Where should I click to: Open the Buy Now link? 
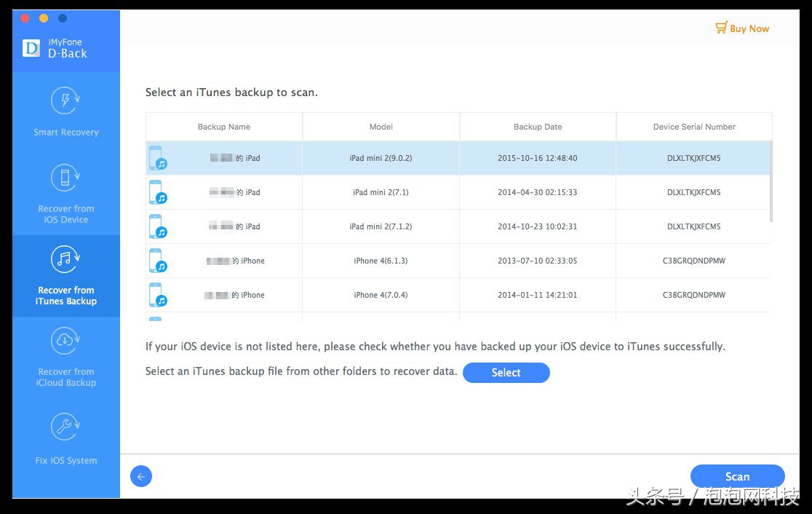[749, 28]
